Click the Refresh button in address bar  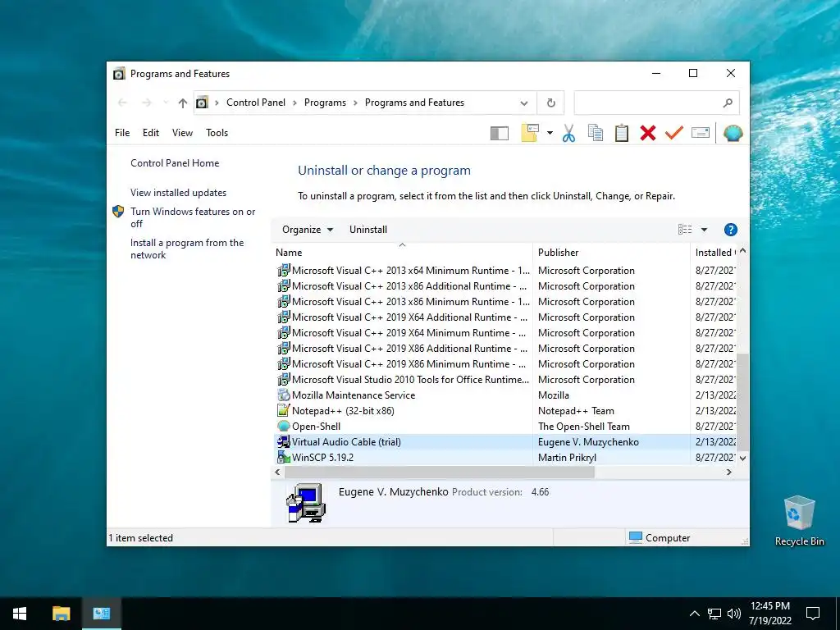tap(550, 103)
